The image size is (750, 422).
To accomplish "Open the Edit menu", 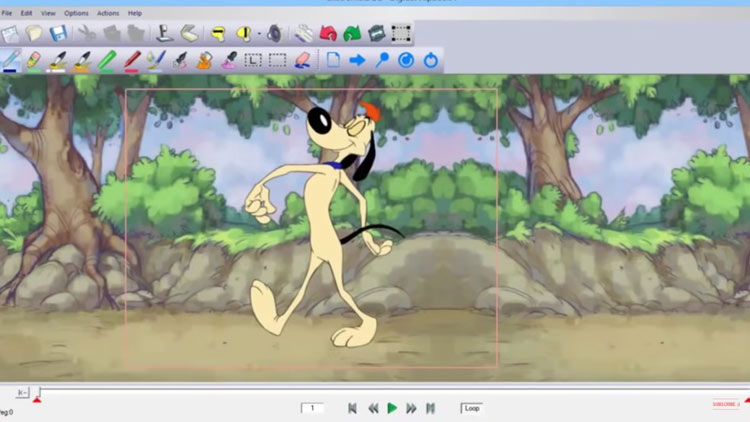I will pyautogui.click(x=26, y=13).
